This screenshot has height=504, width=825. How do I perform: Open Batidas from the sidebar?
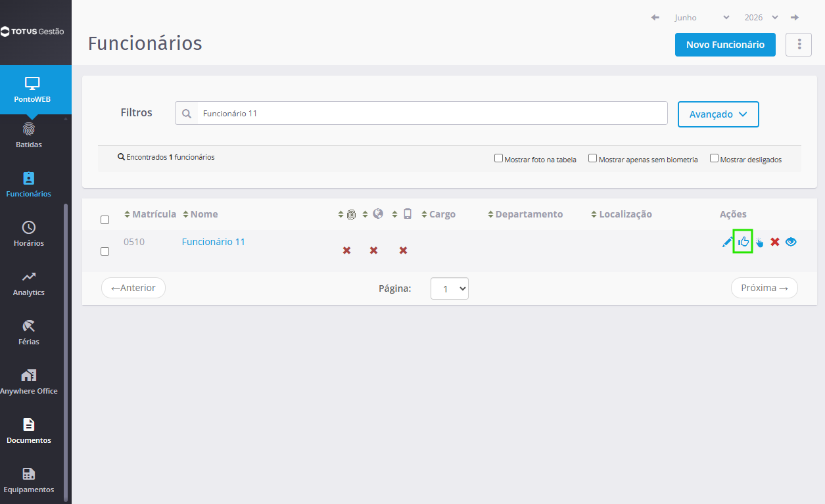29,135
